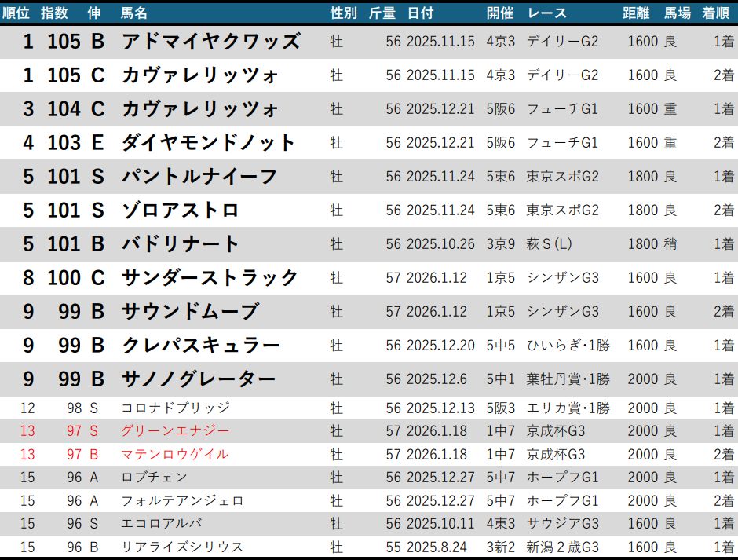Click the 着順 column header
This screenshot has height=560, width=738.
[x=717, y=13]
